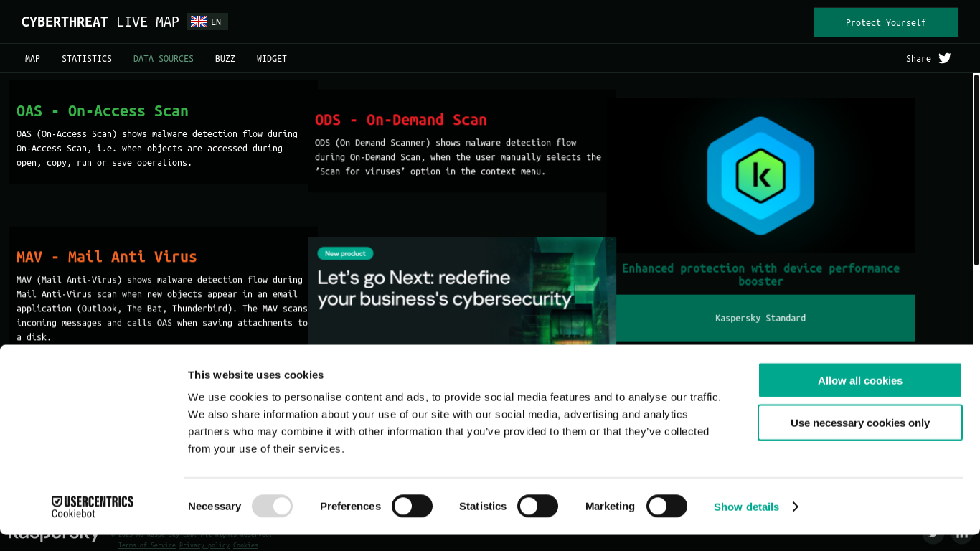Enable the Marketing cookies switch
The width and height of the screenshot is (980, 551).
pos(666,506)
